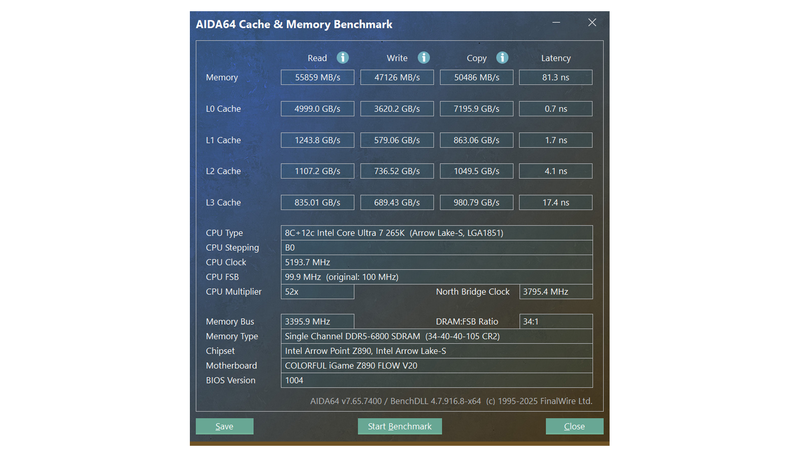Image resolution: width=800 pixels, height=457 pixels.
Task: Click the Copy column header label
Action: coord(477,58)
